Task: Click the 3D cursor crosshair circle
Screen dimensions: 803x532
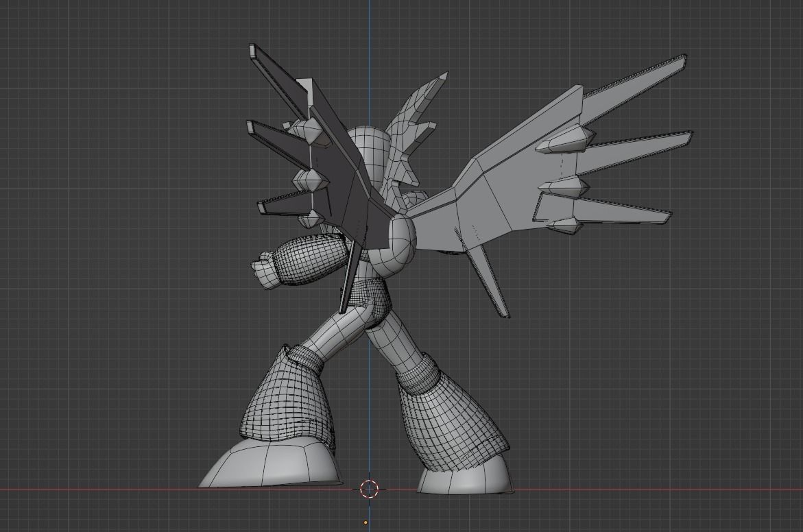Action: (369, 489)
